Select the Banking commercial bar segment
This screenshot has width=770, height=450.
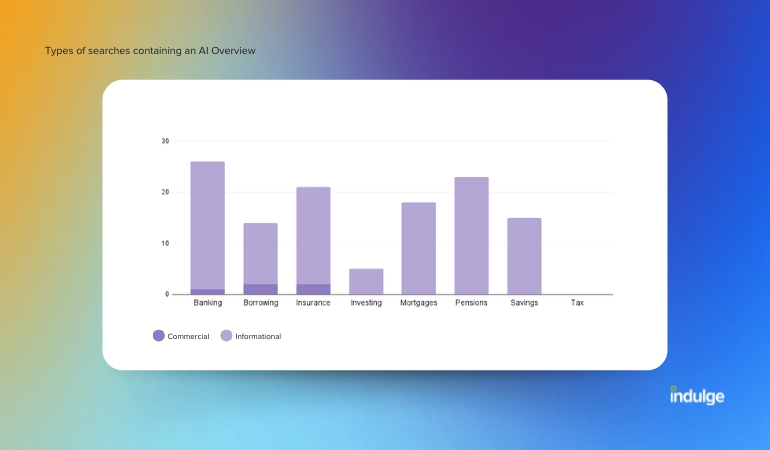[x=208, y=292]
